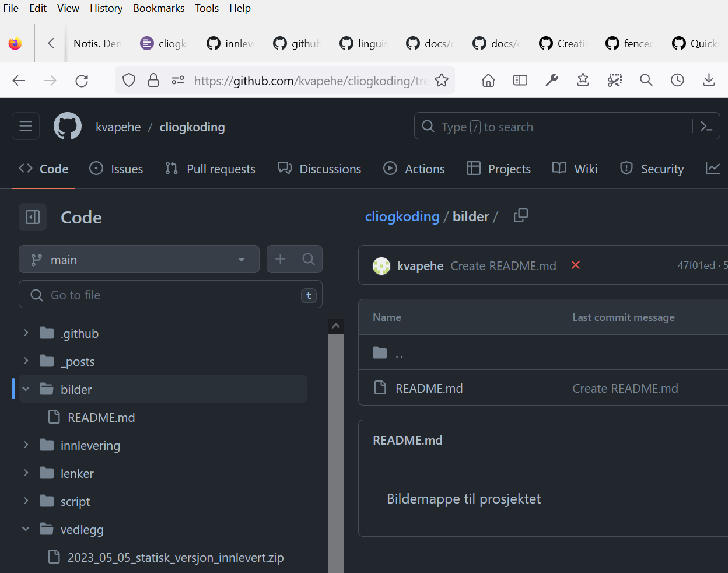Screen dimensions: 728x573
Task: Open the main branch dropdown
Action: tap(139, 258)
